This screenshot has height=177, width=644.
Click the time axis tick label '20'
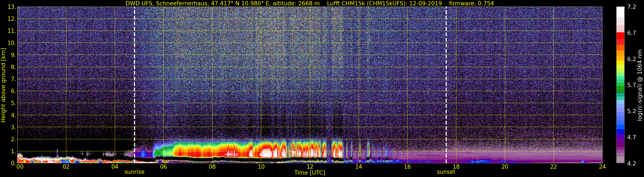tap(505, 167)
